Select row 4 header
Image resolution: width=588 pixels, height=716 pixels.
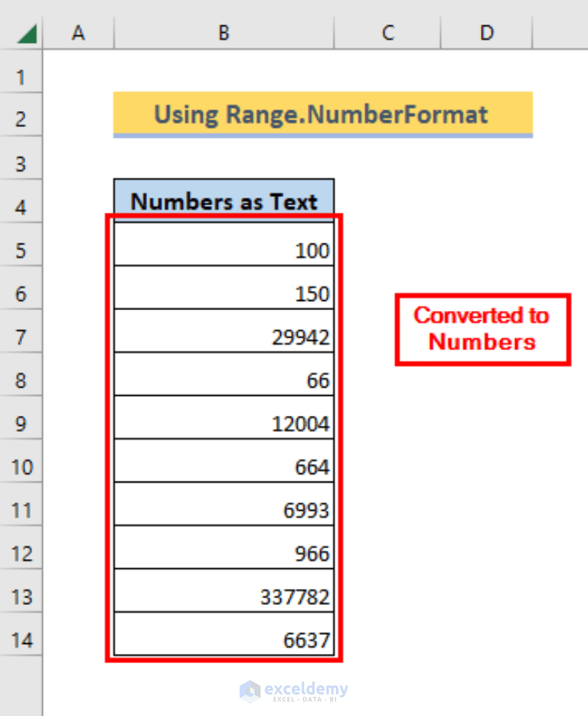21,201
